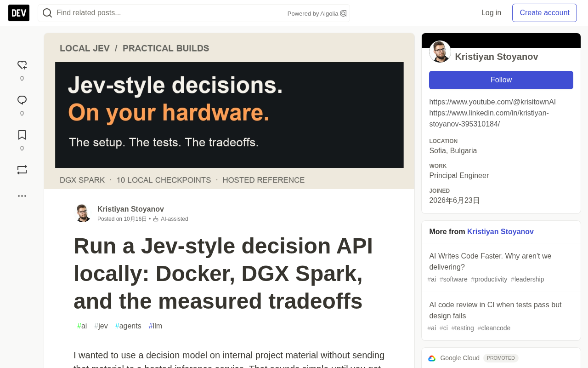Bookmark this post with the save icon
588x368 pixels.
pyautogui.click(x=22, y=135)
